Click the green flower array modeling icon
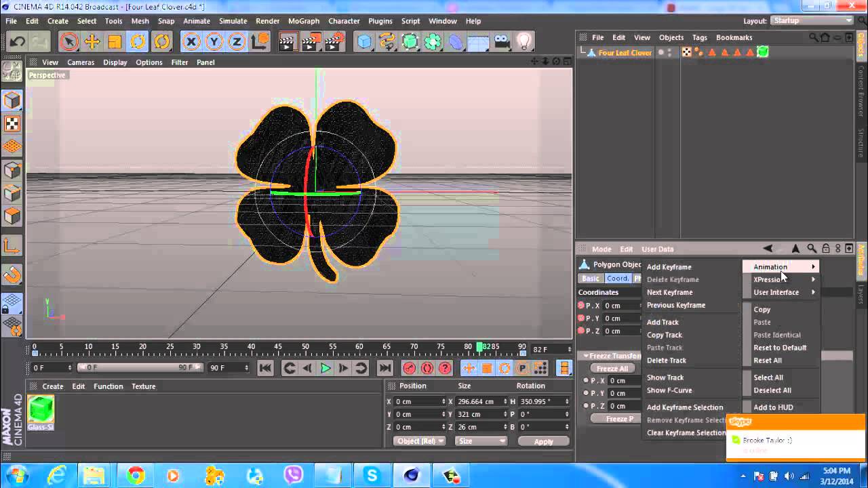The image size is (868, 488). 433,42
